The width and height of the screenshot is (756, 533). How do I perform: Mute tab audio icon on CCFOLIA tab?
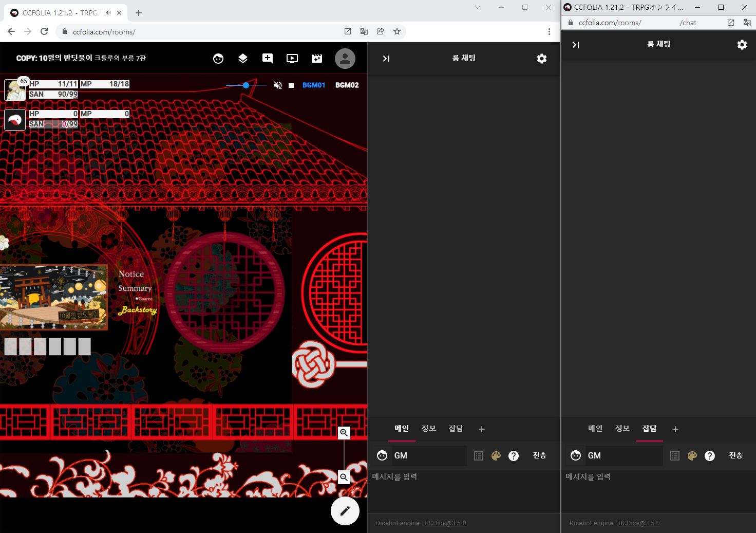tap(108, 13)
